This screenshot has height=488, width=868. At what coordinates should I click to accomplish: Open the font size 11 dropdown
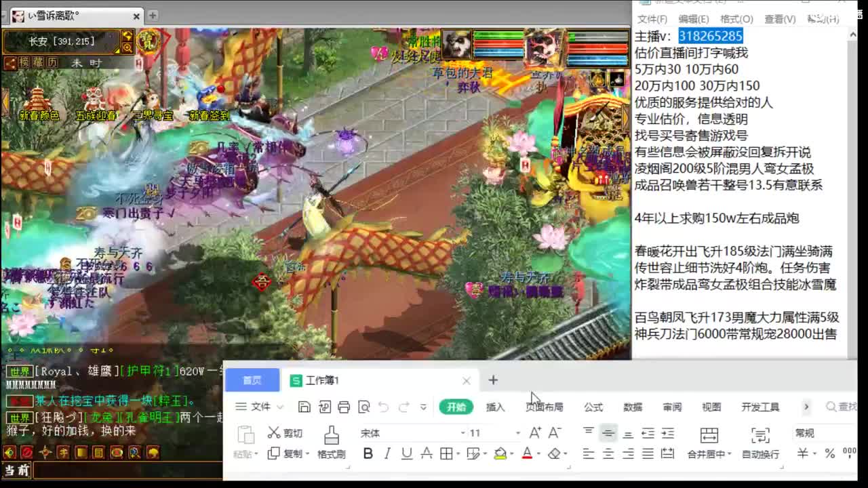(x=517, y=433)
